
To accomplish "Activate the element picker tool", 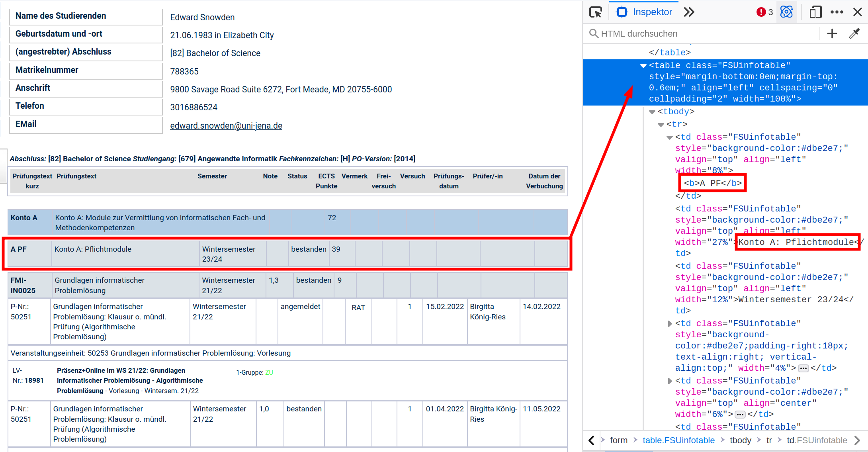I will pos(596,12).
